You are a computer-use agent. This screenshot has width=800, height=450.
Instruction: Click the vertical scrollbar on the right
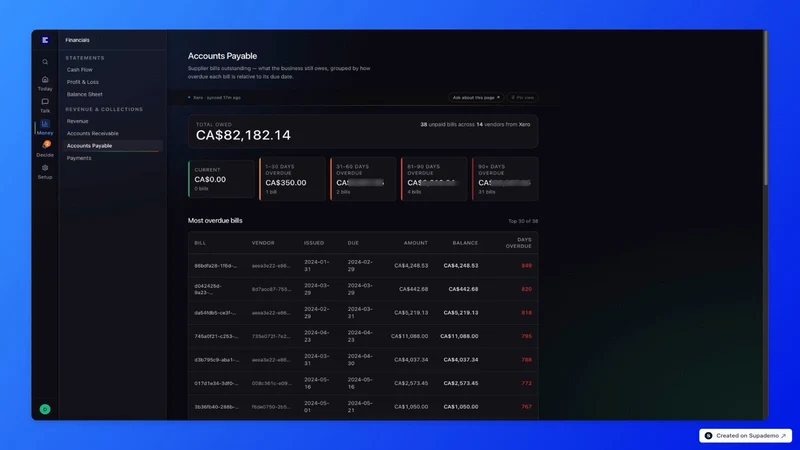765,108
